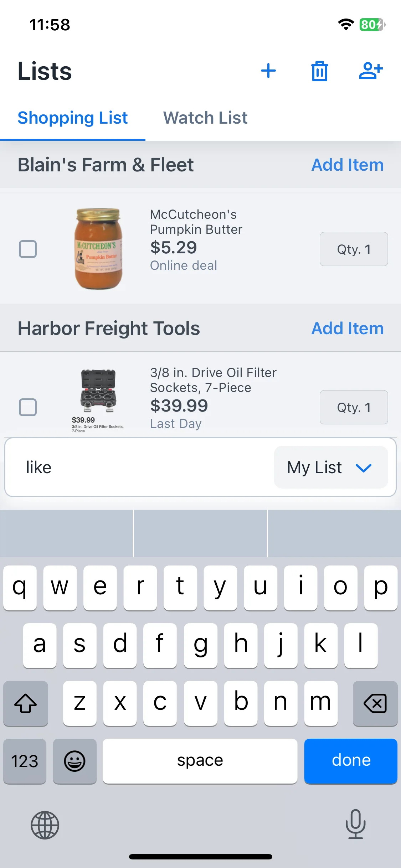Switch to the Watch List tab
This screenshot has height=868, width=401.
[x=205, y=118]
